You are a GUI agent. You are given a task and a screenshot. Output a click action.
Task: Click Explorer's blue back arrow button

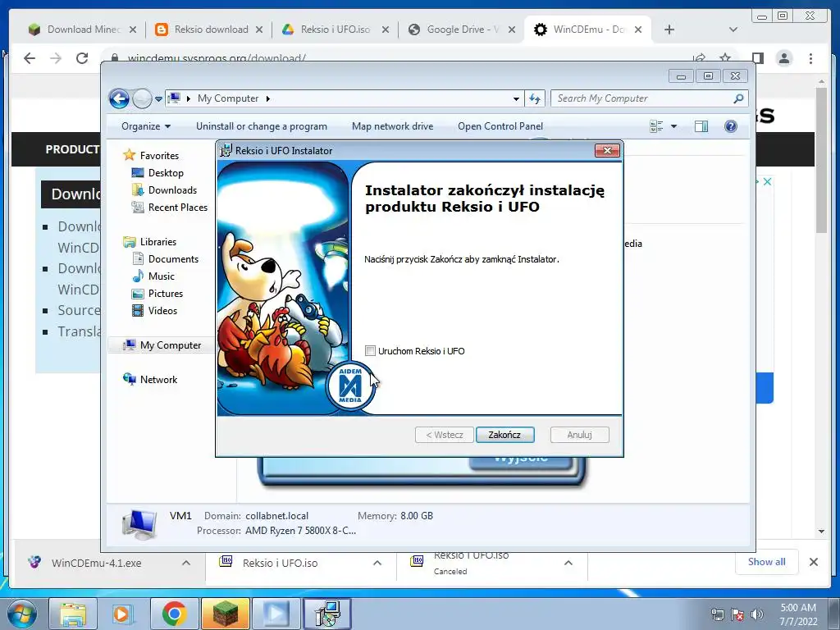(119, 98)
